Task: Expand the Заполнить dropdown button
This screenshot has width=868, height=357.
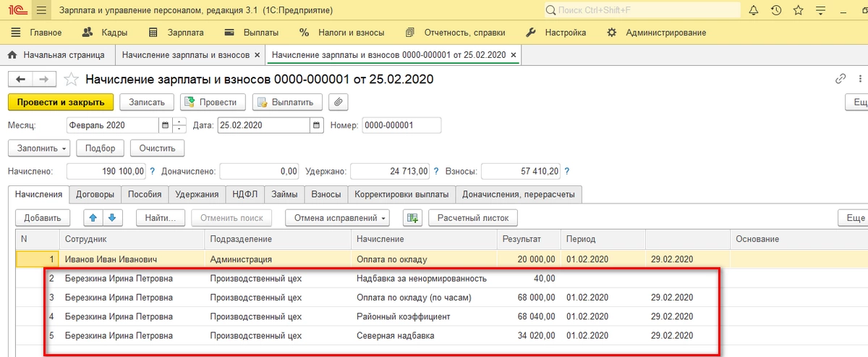Action: pyautogui.click(x=39, y=148)
